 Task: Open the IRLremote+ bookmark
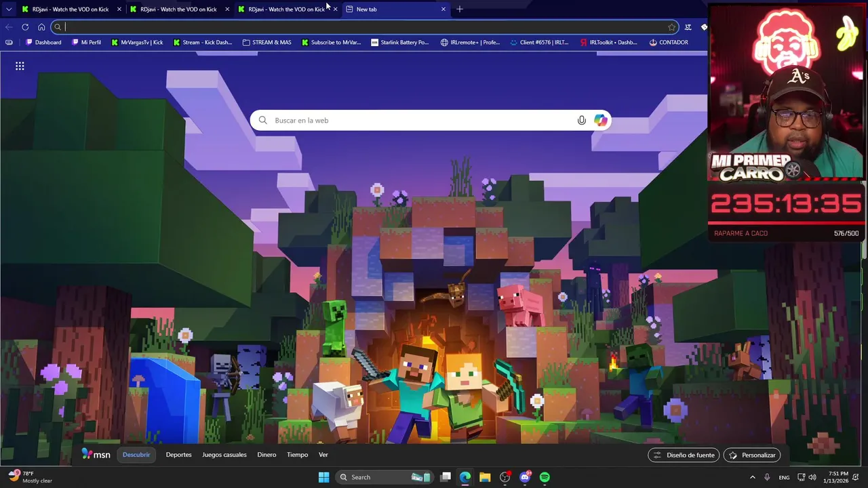pos(470,42)
